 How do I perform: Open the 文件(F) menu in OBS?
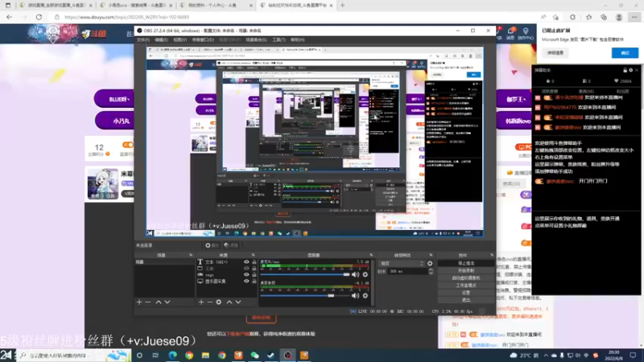click(143, 39)
